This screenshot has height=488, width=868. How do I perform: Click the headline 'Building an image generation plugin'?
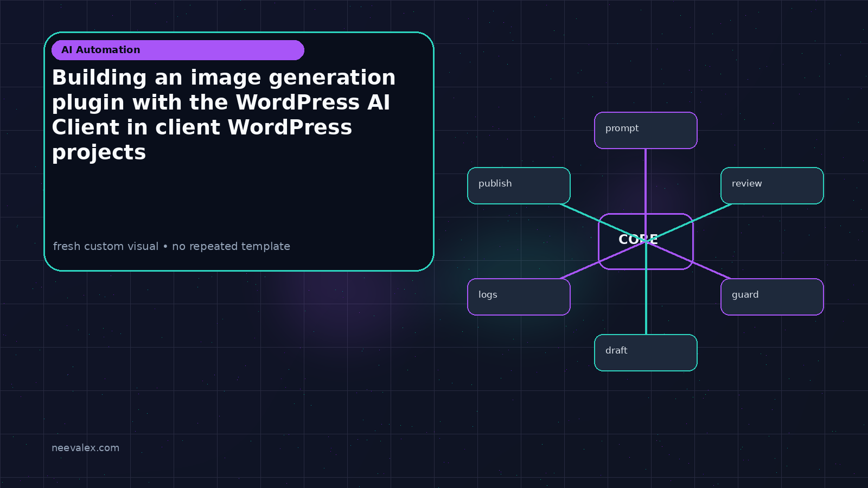pos(224,114)
